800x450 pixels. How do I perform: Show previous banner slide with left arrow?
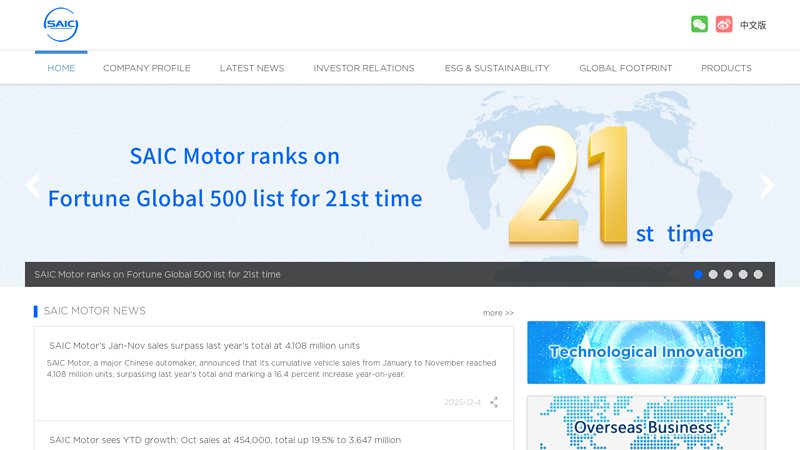(x=33, y=185)
